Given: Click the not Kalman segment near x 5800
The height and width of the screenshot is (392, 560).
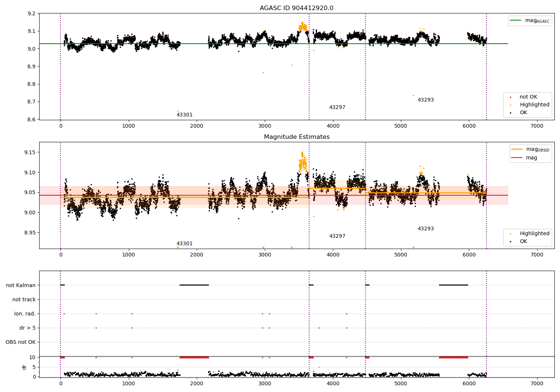Looking at the screenshot, I should point(454,285).
